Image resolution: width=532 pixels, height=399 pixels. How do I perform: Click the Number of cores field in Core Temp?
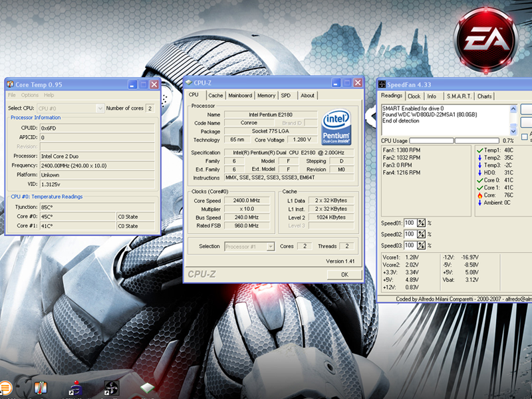click(150, 108)
